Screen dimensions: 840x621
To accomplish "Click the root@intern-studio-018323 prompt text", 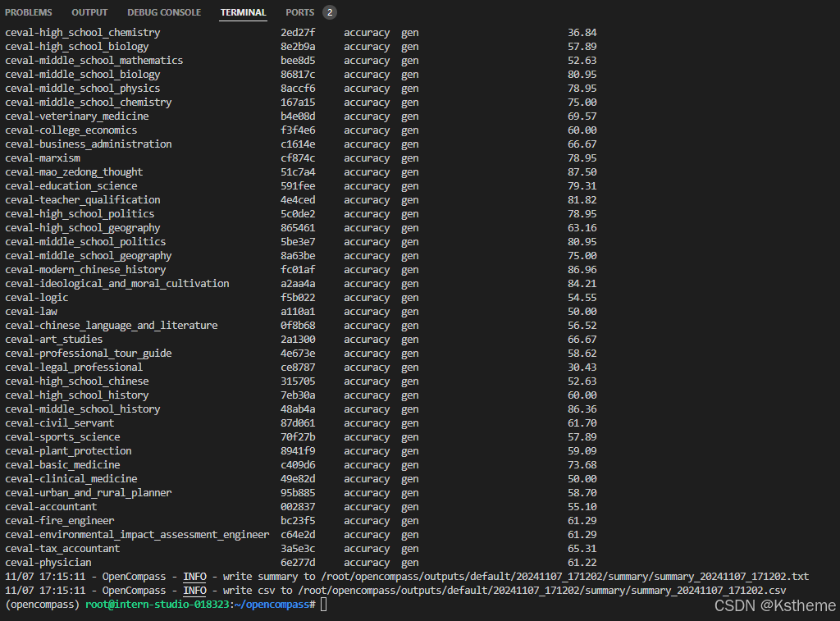I will (x=157, y=605).
